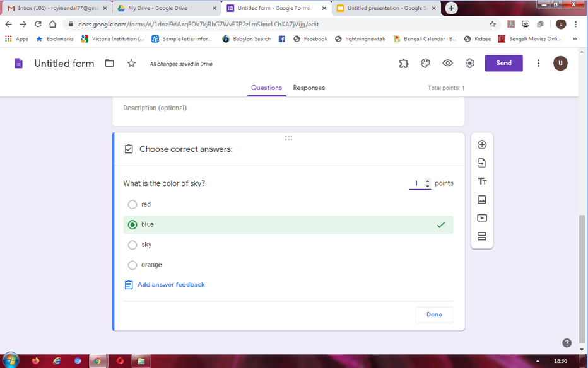Preview the form with eye icon
This screenshot has height=368, width=588.
coord(447,63)
